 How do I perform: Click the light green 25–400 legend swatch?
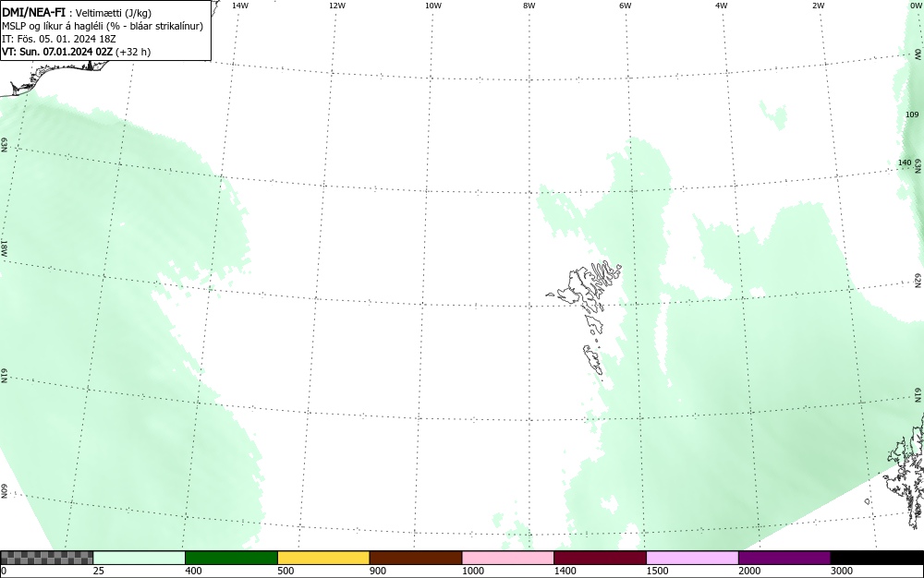point(140,558)
